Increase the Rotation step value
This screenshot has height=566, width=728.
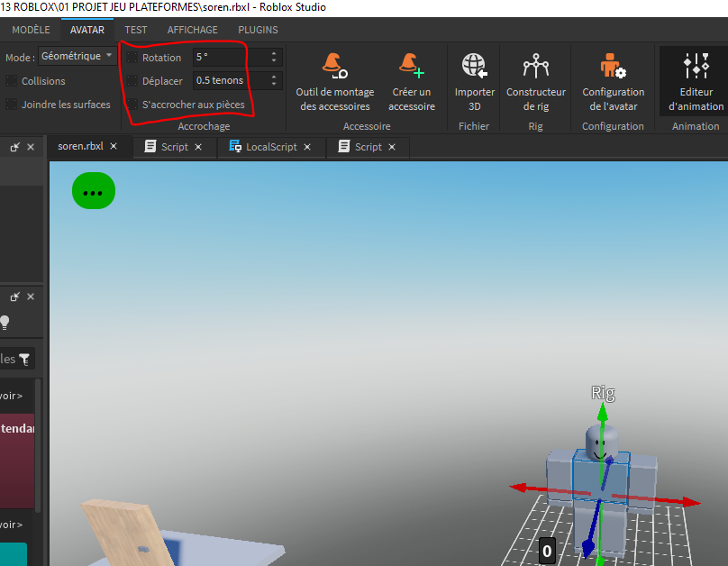coord(274,53)
